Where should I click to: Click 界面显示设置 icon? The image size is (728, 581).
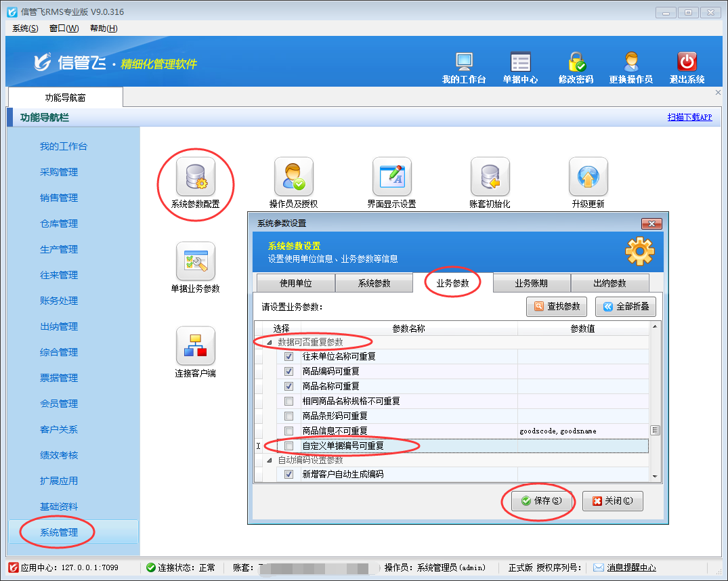(391, 177)
